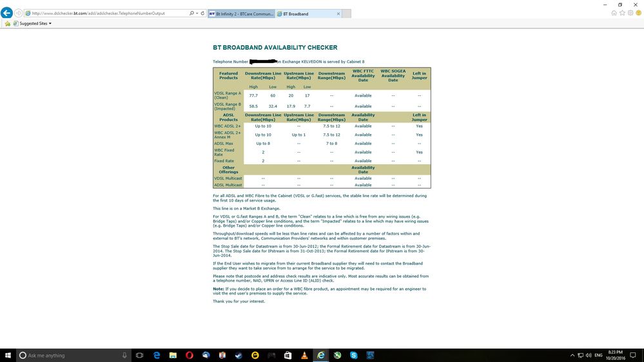Screen dimensions: 644x362
Task: Click the network status tray icon
Action: 580,356
